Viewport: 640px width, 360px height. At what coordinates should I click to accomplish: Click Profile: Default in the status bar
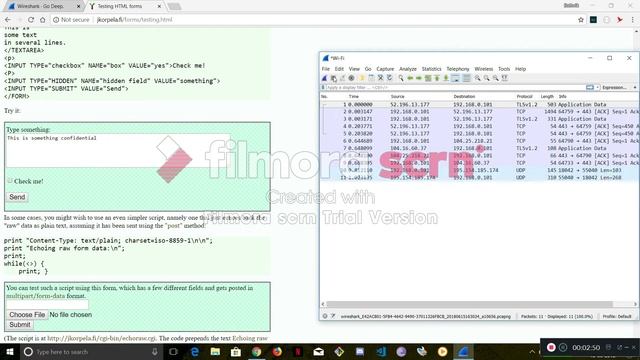(x=617, y=316)
